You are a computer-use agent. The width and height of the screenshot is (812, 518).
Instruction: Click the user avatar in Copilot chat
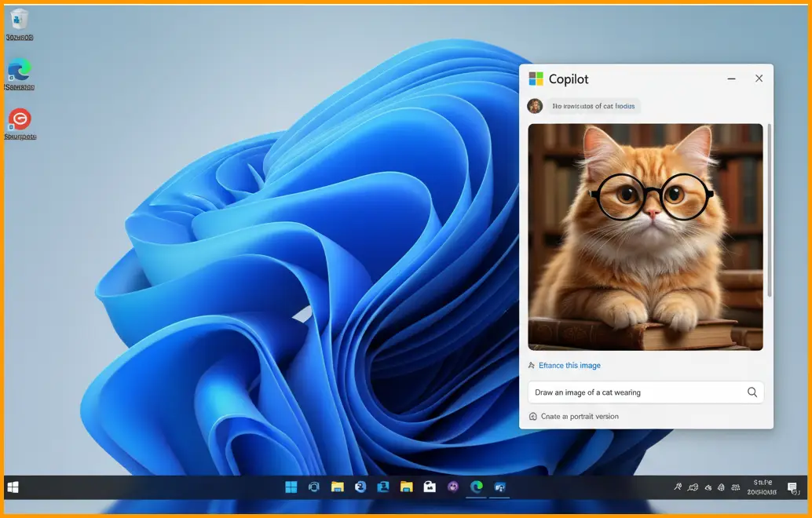click(535, 106)
